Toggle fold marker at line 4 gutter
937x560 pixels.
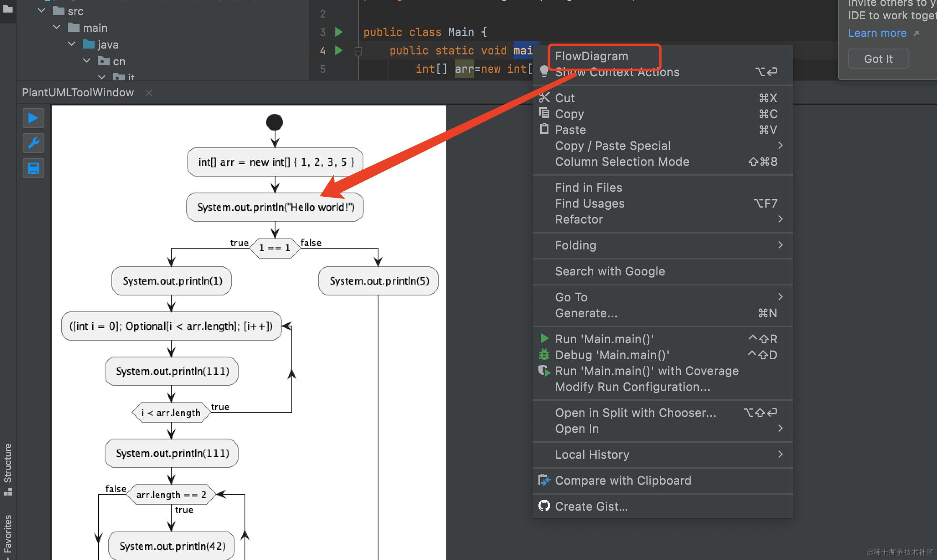358,51
